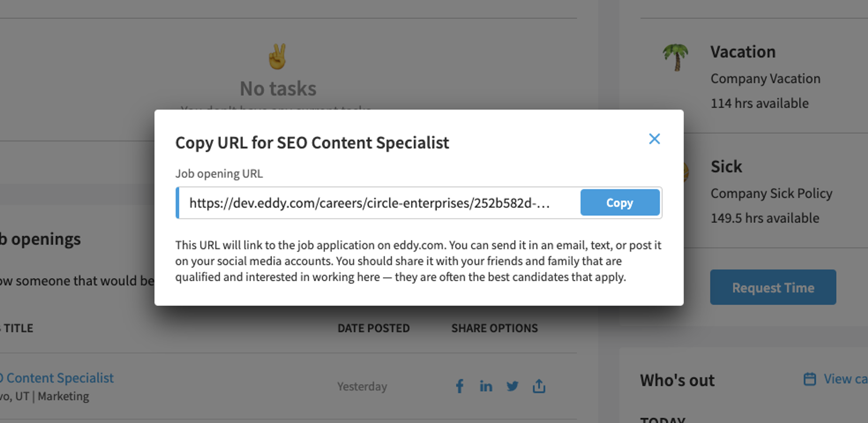Click the Request Time button
The height and width of the screenshot is (423, 868).
(x=773, y=287)
